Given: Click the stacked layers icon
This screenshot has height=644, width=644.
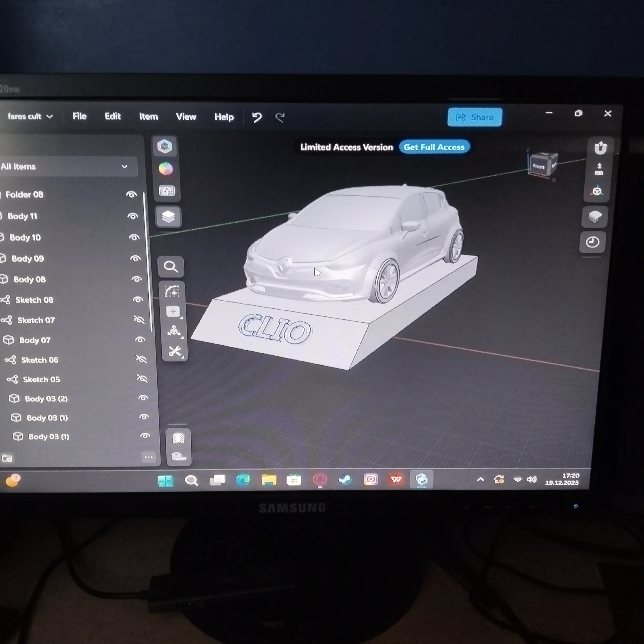Looking at the screenshot, I should [x=168, y=217].
